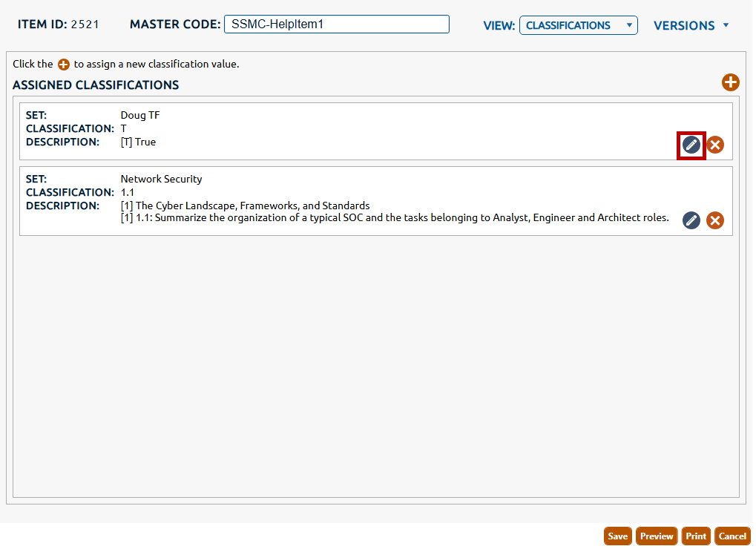The height and width of the screenshot is (549, 756).
Task: Click the Cyber Landscape description line
Action: click(x=245, y=206)
